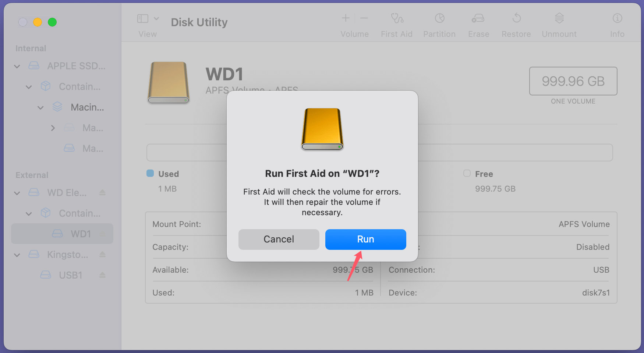Screen dimensions: 644x353
Task: Click the First Aid stethoscope icon
Action: [397, 18]
